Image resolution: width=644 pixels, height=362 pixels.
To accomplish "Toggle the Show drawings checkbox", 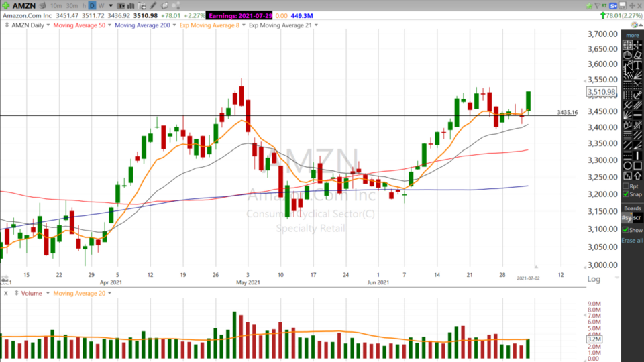I will (625, 230).
